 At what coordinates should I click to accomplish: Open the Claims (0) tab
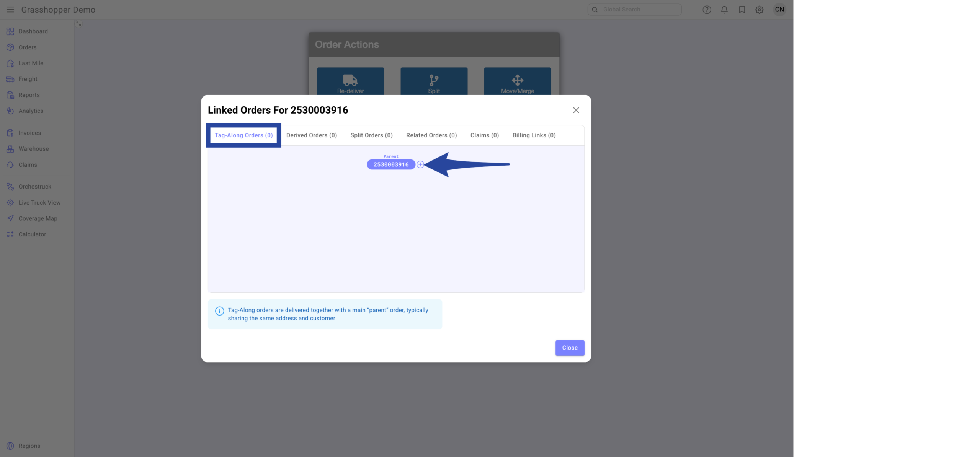tap(484, 135)
